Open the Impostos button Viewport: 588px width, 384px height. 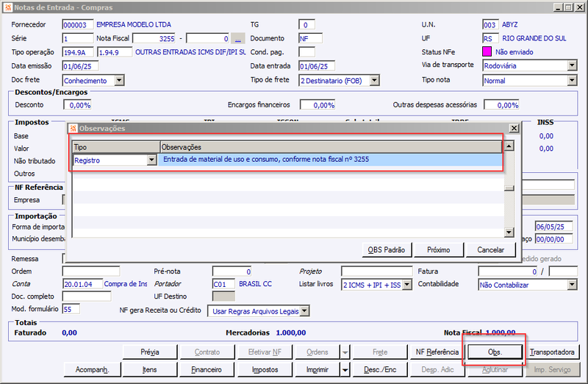pyautogui.click(x=265, y=370)
